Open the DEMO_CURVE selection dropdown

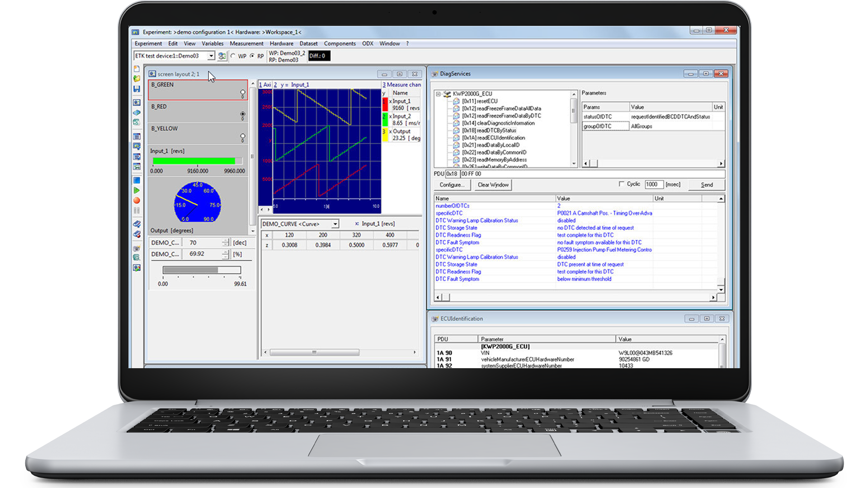pyautogui.click(x=335, y=224)
